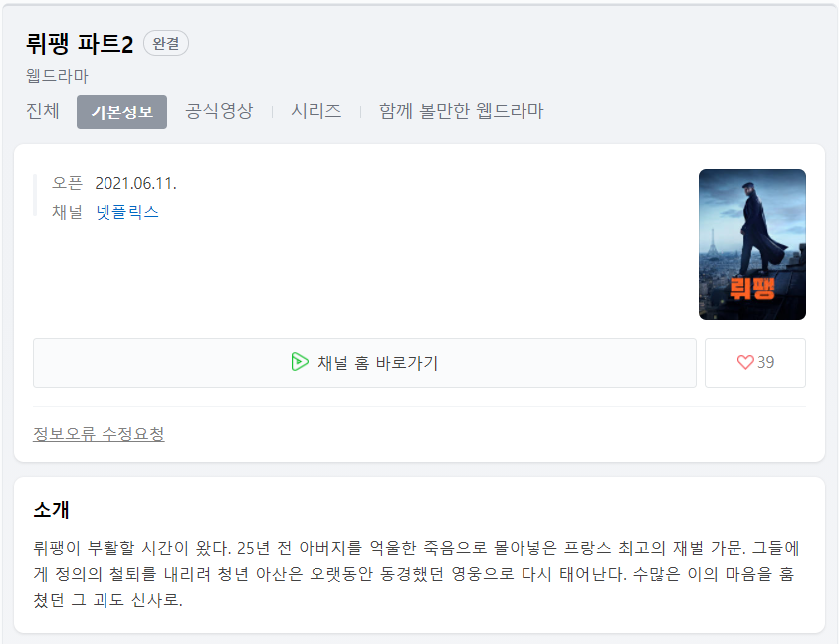Open the 전체 tab
The width and height of the screenshot is (839, 644).
pyautogui.click(x=43, y=111)
